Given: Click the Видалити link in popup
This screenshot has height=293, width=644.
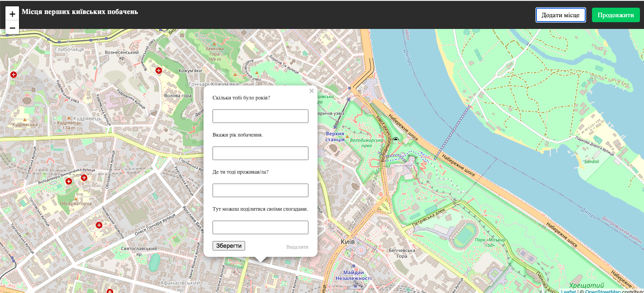Looking at the screenshot, I should 297,247.
